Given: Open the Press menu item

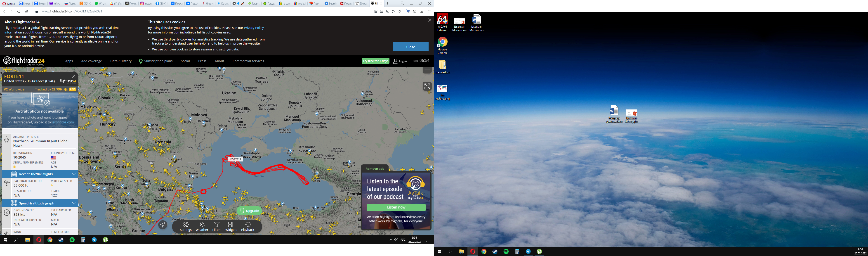Looking at the screenshot, I should [x=202, y=61].
